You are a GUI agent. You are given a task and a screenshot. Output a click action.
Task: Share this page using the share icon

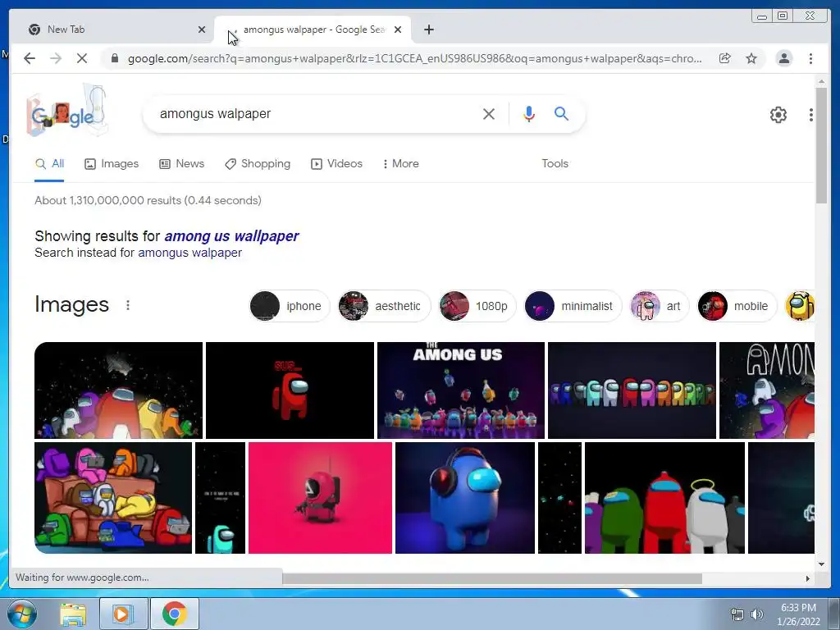coord(725,58)
